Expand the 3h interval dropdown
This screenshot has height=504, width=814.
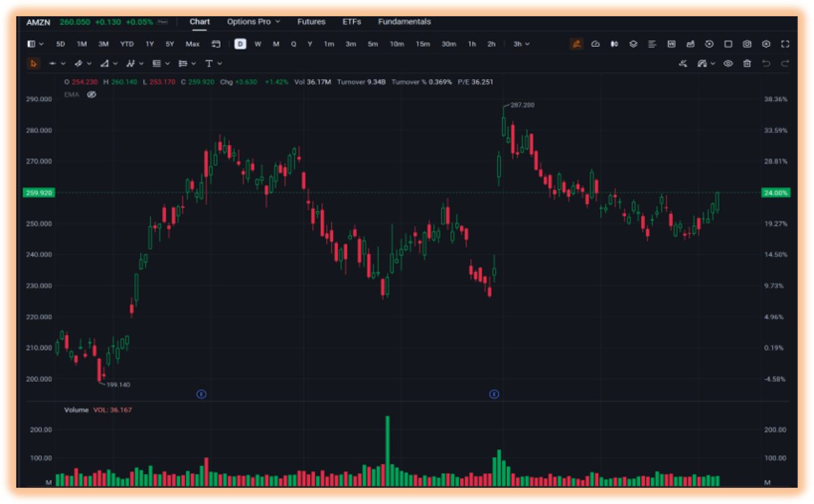click(522, 44)
